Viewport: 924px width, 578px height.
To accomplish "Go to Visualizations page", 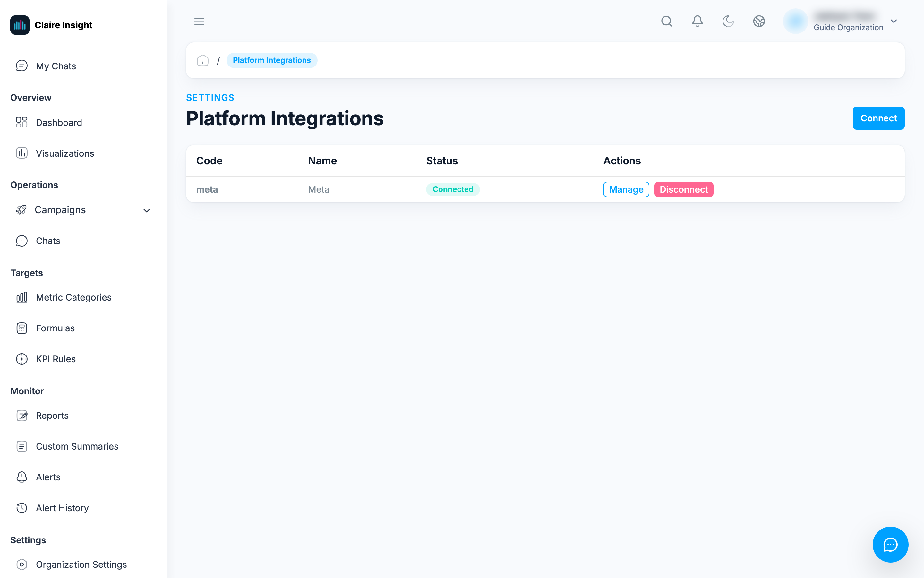I will [x=65, y=153].
